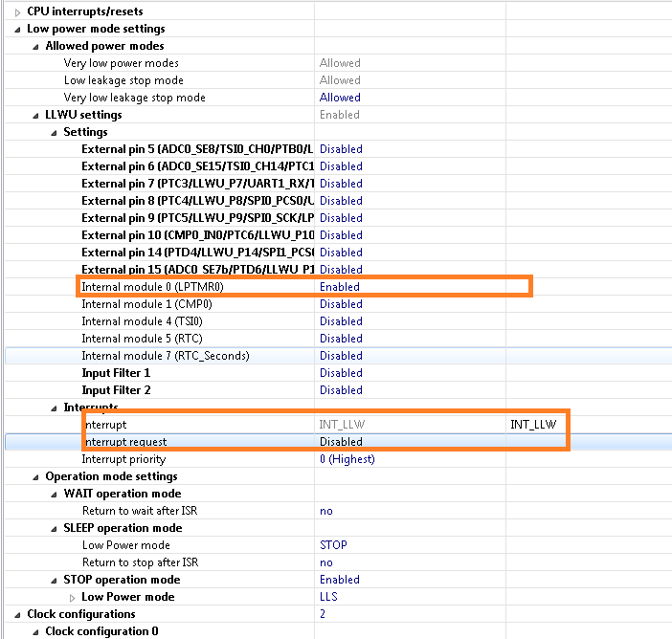Collapse Low power mode settings

pos(17,30)
